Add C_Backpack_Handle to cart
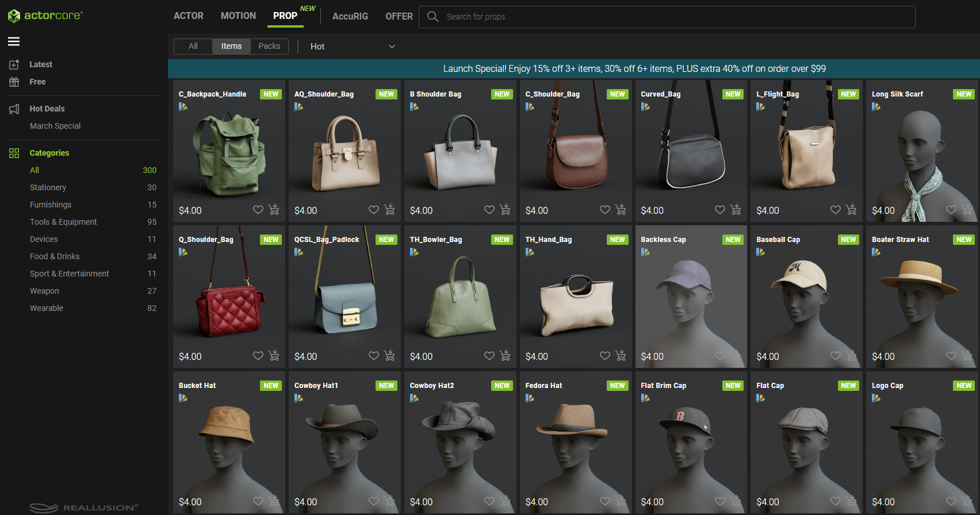This screenshot has width=980, height=515. [274, 209]
